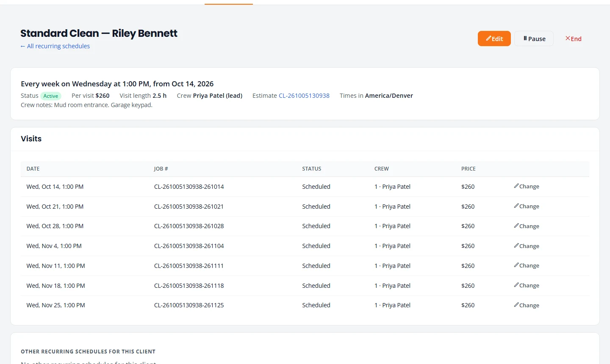Image resolution: width=610 pixels, height=364 pixels.
Task: Click pencil icon in Oct 14 visit row
Action: (x=516, y=186)
